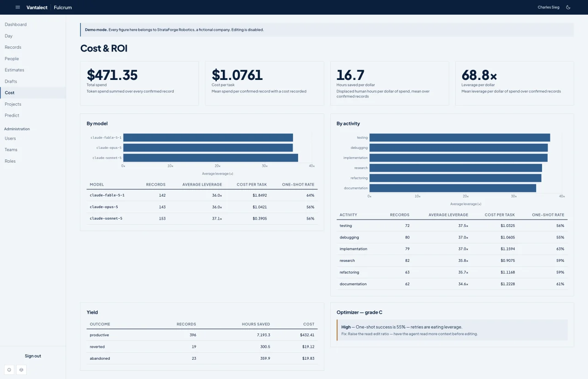Click the Vantalect brand name
Screen dimensions: 588x379
point(37,7)
